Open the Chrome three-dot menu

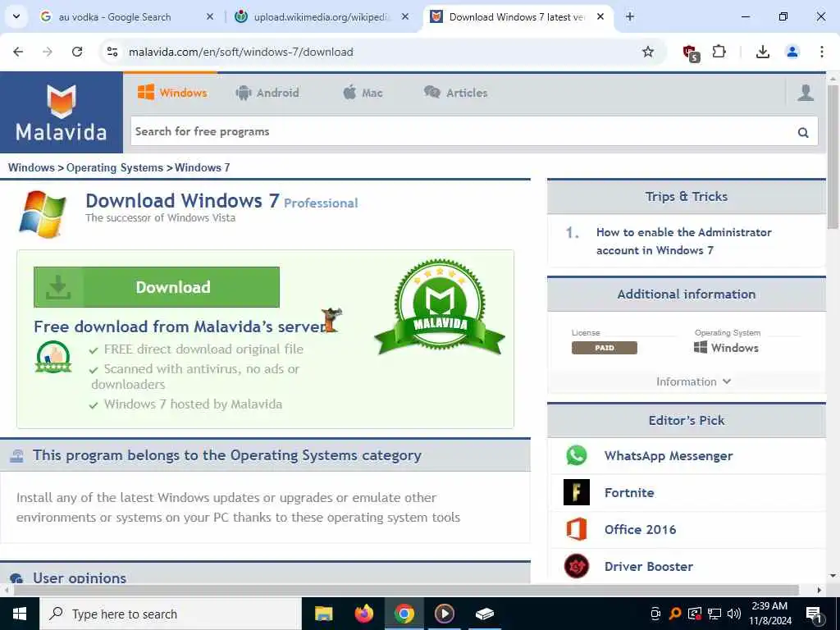click(x=821, y=52)
